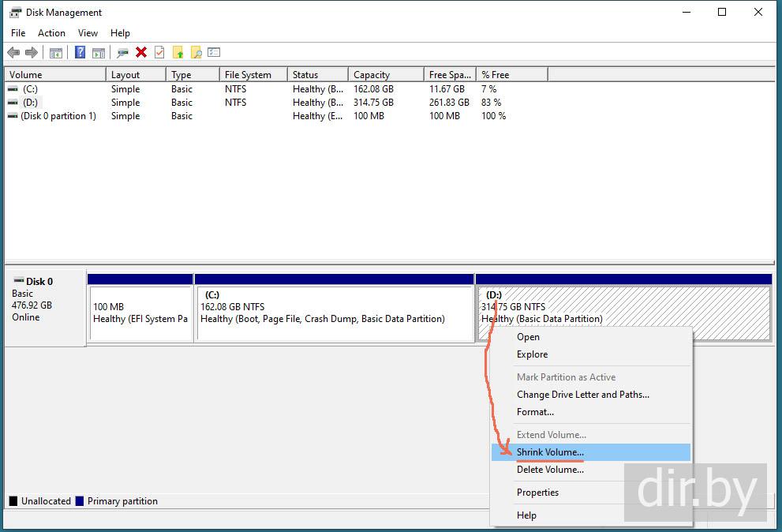This screenshot has width=782, height=532.
Task: Choose Shrink Volume from context menu
Action: (550, 452)
